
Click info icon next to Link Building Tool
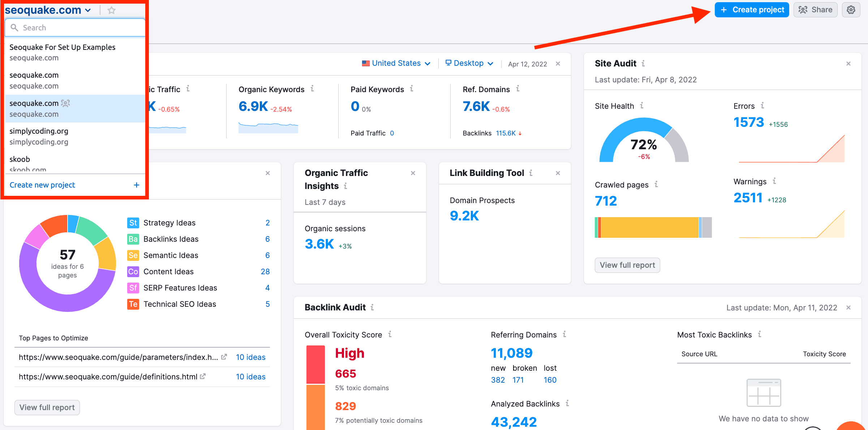pyautogui.click(x=531, y=173)
